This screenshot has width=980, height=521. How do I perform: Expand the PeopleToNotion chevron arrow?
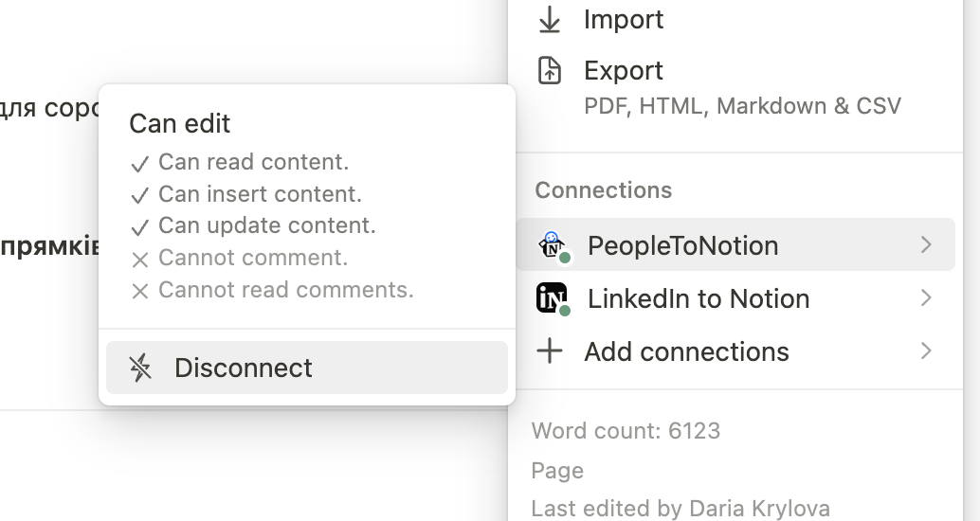tap(926, 245)
